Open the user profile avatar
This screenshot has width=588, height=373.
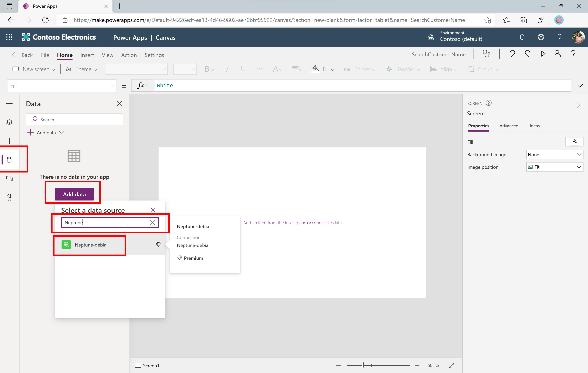pos(578,37)
